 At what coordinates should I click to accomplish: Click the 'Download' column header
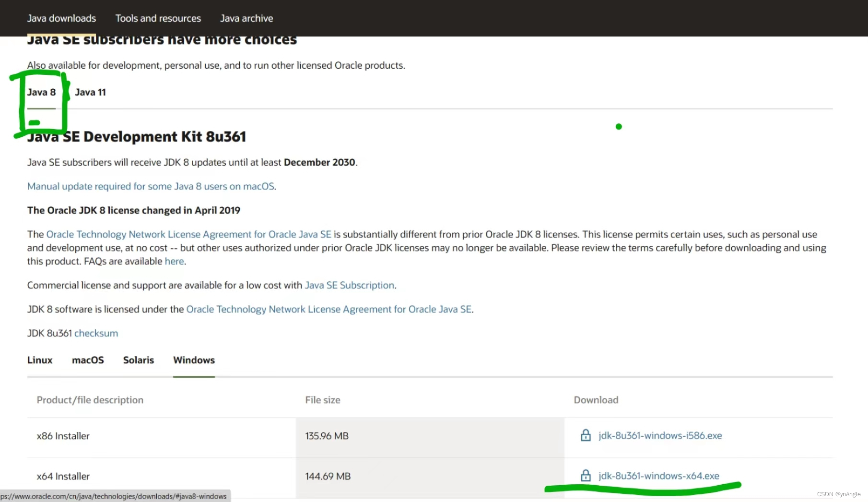tap(596, 400)
